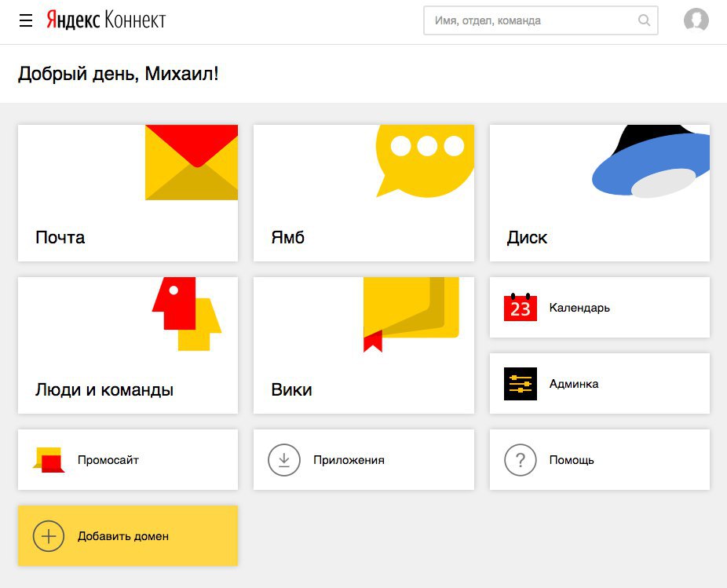
Task: Open the Почта service label
Action: (x=60, y=237)
